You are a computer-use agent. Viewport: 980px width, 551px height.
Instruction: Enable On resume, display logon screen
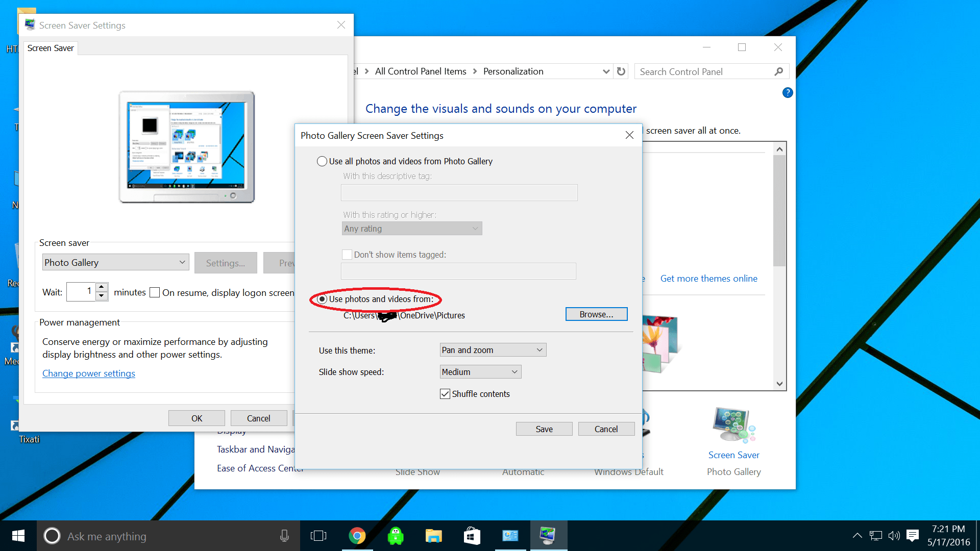(155, 292)
